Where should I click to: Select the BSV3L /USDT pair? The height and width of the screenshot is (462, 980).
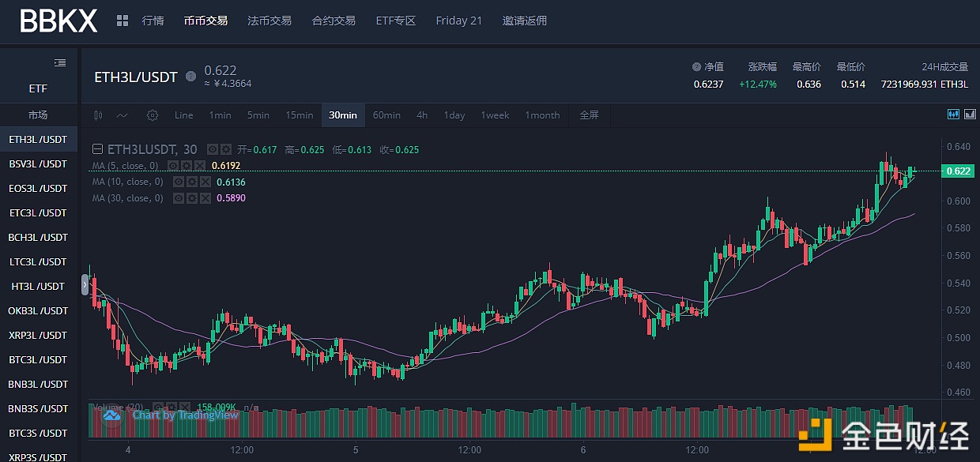click(39, 164)
